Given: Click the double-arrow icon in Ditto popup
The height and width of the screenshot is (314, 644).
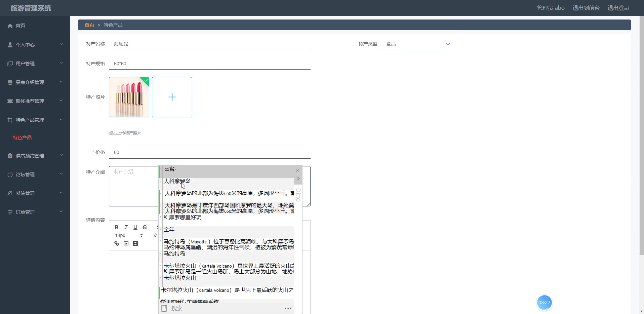Looking at the screenshot, I should tap(298, 179).
